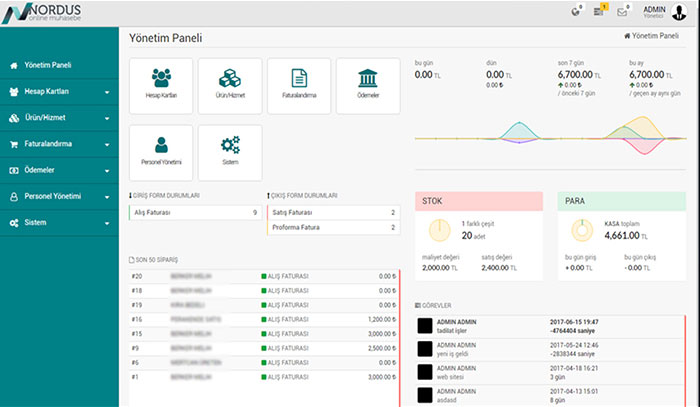Click the ADMIN user avatar
The height and width of the screenshot is (407, 700).
pyautogui.click(x=679, y=12)
